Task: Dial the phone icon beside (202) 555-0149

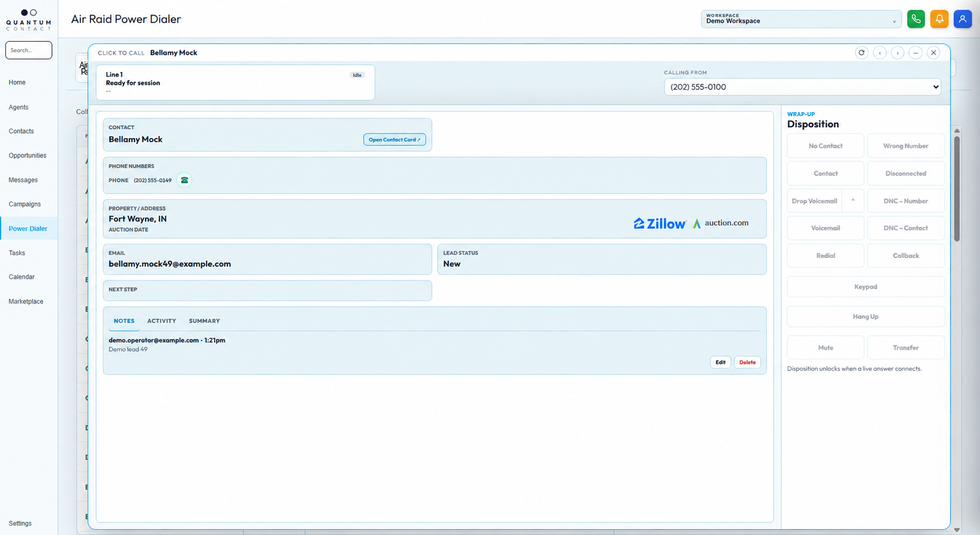Action: click(x=184, y=180)
